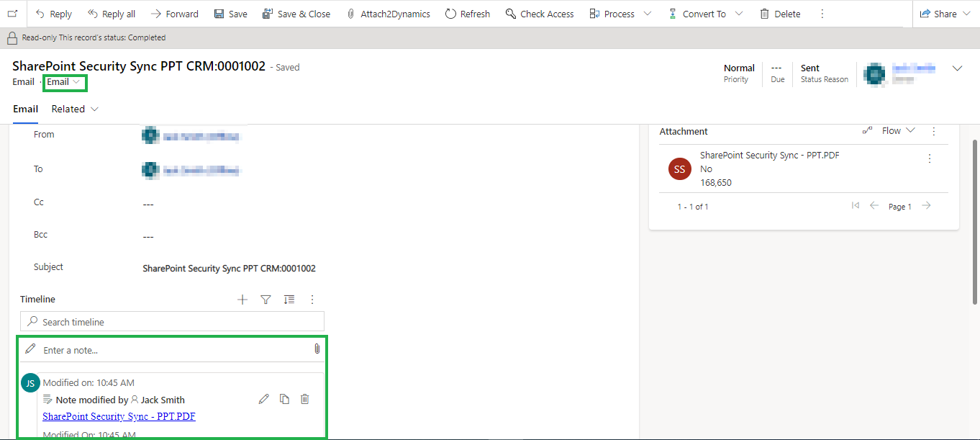Click the SharePoint Security Sync - PPT.PDF link
980x440 pixels.
pyautogui.click(x=119, y=416)
